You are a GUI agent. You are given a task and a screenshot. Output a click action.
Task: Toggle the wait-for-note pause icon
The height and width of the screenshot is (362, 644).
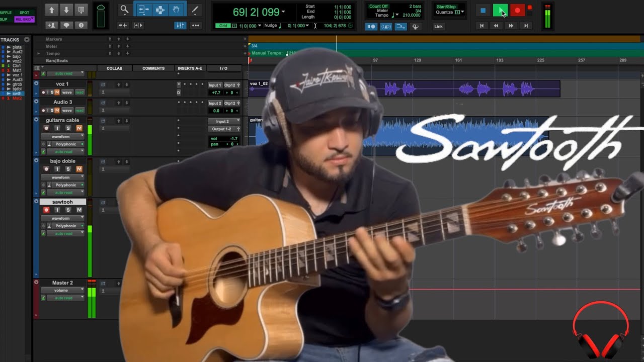pos(371,27)
